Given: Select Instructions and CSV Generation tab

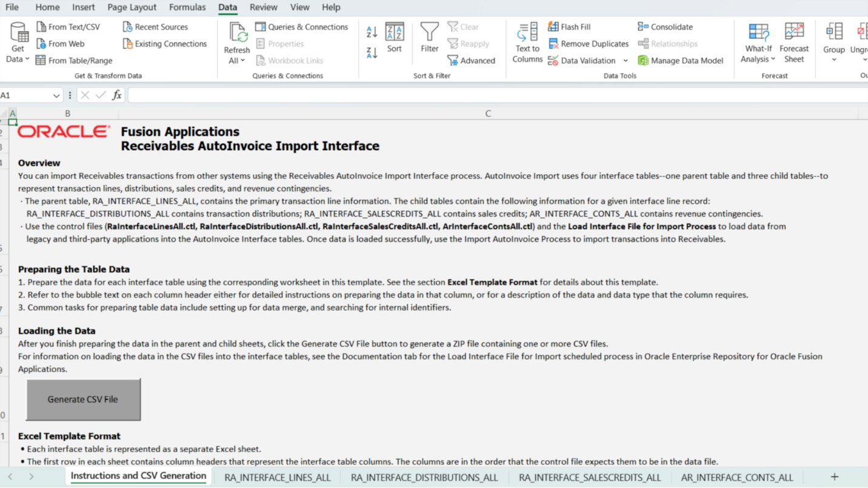Looking at the screenshot, I should pyautogui.click(x=138, y=476).
